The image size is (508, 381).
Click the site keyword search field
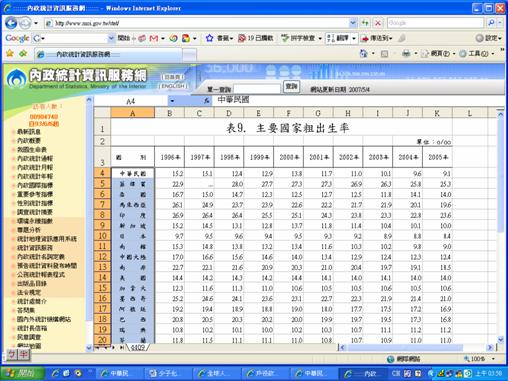[x=257, y=89]
